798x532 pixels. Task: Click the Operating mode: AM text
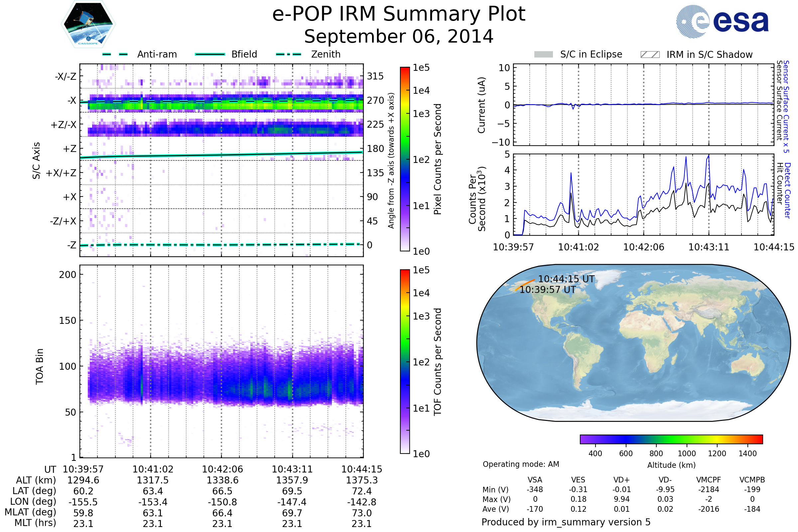pos(521,464)
